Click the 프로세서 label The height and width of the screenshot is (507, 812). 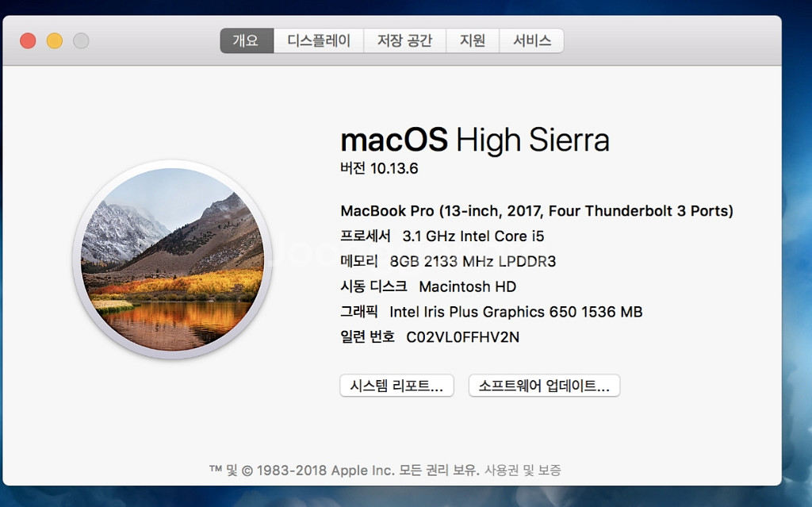(365, 236)
